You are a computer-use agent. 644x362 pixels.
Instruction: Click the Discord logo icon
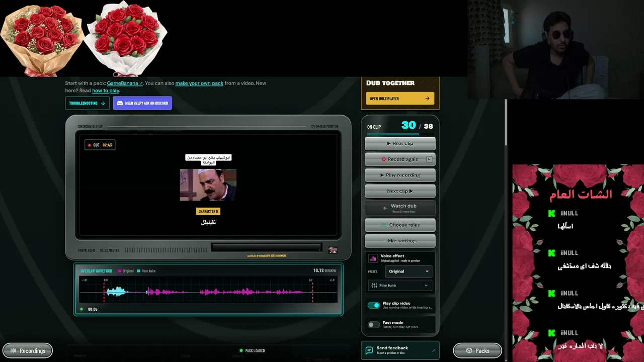pos(120,103)
